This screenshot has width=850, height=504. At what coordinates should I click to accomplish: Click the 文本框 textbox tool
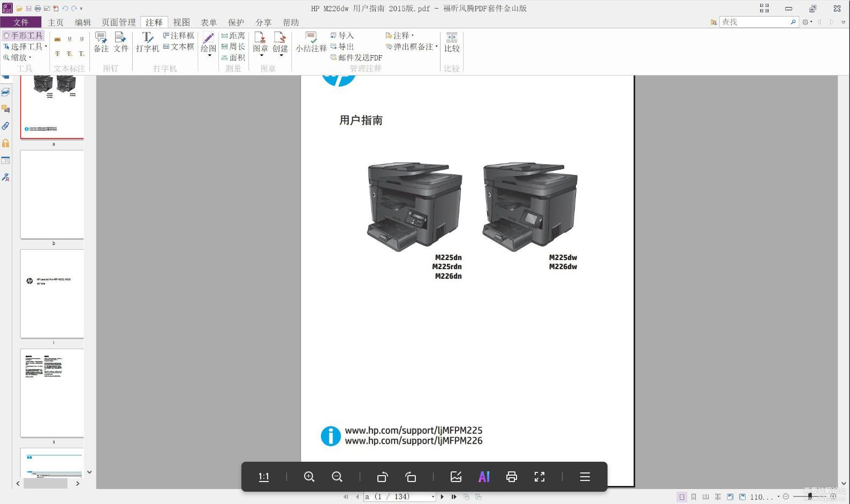[179, 47]
